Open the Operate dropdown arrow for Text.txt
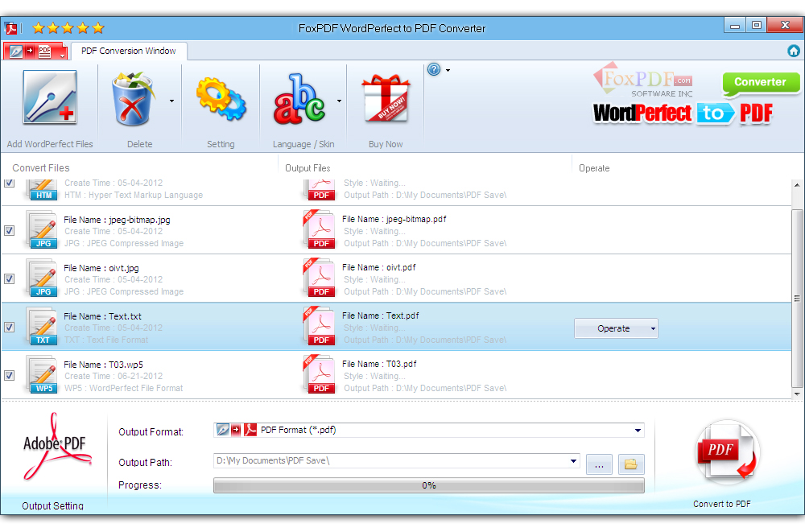The width and height of the screenshot is (805, 532). pos(653,328)
